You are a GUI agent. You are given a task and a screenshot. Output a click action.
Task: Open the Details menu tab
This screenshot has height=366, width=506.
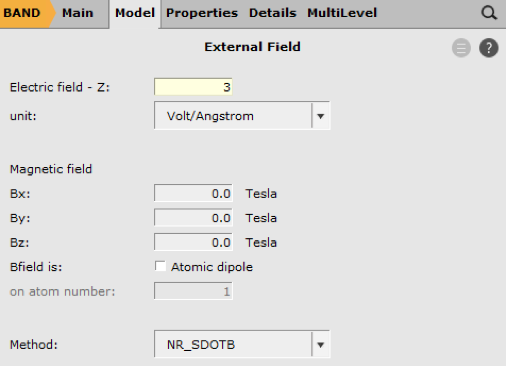click(x=273, y=13)
